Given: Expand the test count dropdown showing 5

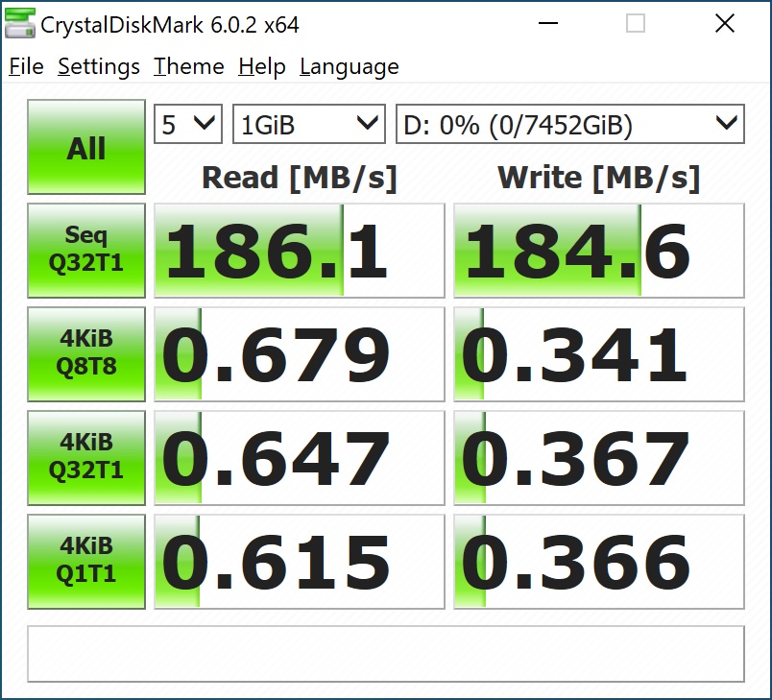Looking at the screenshot, I should tap(188, 124).
